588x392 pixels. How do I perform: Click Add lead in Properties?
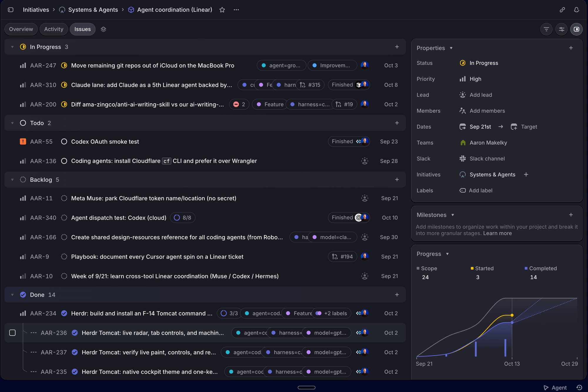point(476,95)
